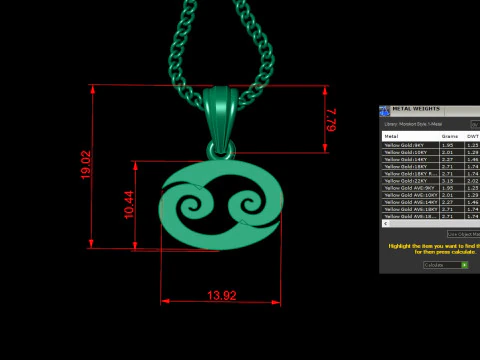Select the Yellow Gold:10KY row

(x=431, y=152)
